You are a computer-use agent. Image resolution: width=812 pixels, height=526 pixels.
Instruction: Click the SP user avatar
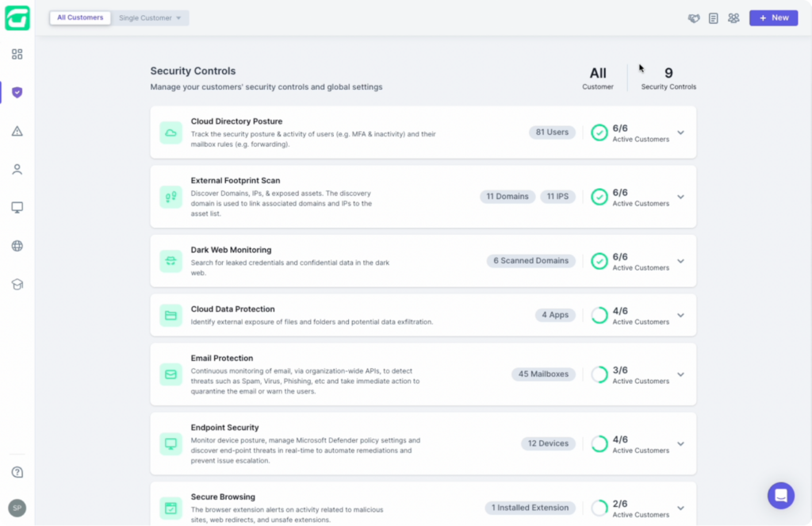pyautogui.click(x=17, y=509)
